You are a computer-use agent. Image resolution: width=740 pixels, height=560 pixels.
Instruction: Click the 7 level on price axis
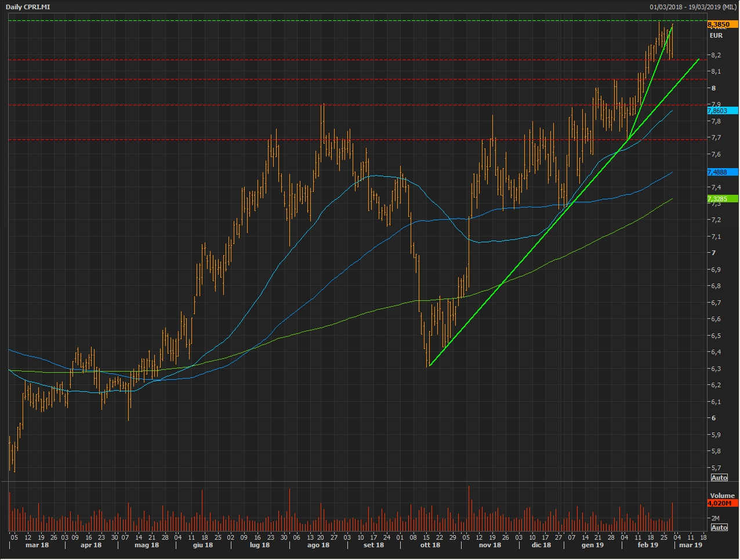tap(714, 253)
